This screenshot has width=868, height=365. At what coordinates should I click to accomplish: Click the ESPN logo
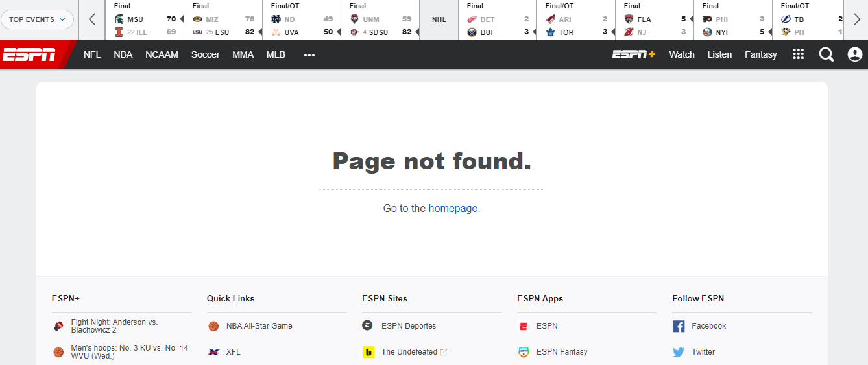coord(29,54)
